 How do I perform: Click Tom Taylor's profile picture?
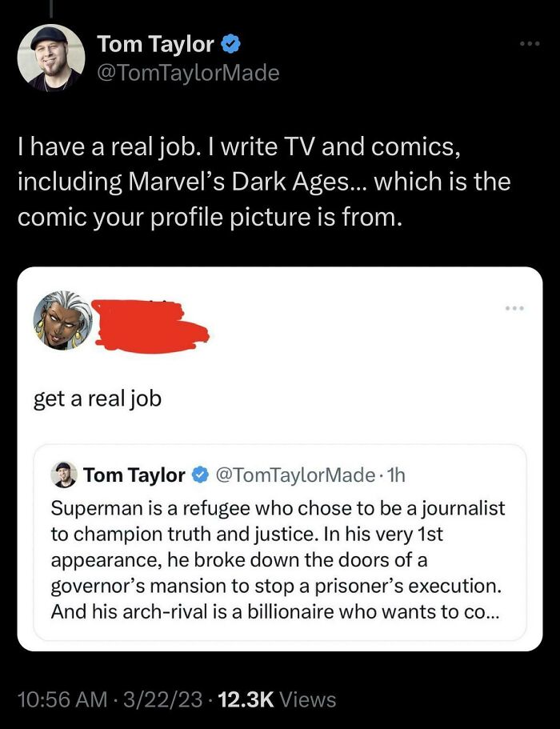point(51,56)
